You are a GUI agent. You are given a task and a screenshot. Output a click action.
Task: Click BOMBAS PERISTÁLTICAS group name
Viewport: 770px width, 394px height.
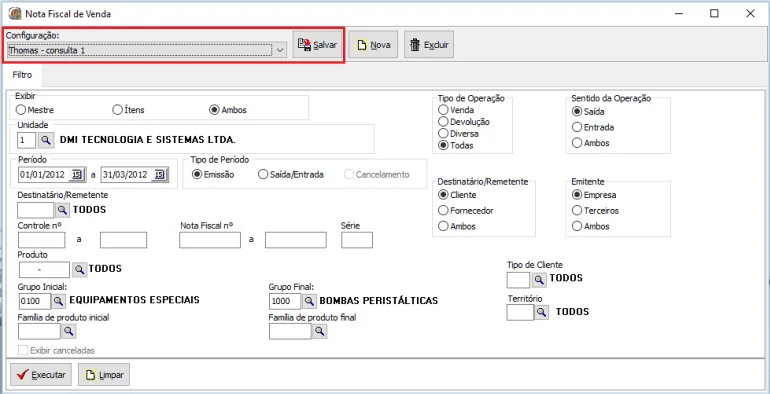coord(379,300)
